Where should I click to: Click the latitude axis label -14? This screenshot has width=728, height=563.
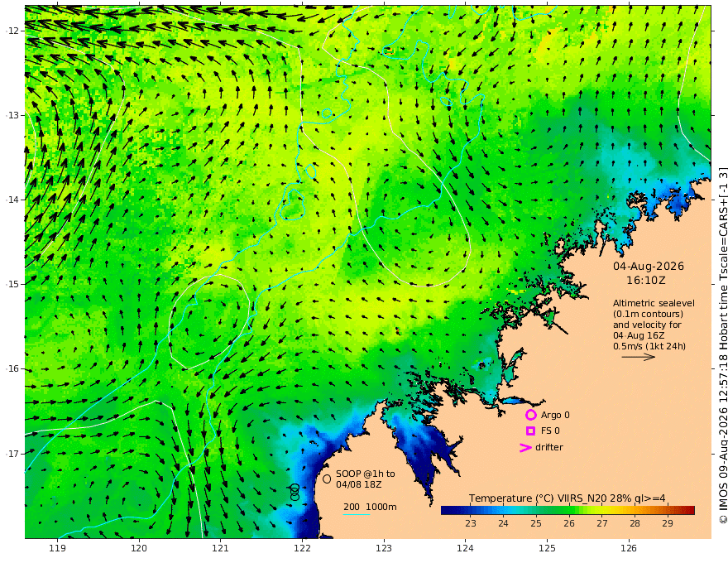tap(12, 200)
